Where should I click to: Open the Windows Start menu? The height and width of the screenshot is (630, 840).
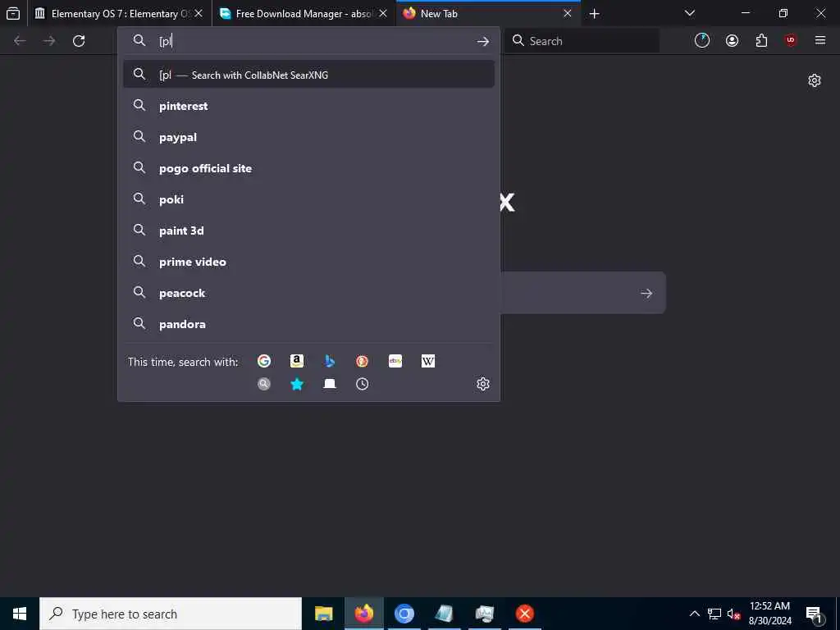pyautogui.click(x=20, y=614)
